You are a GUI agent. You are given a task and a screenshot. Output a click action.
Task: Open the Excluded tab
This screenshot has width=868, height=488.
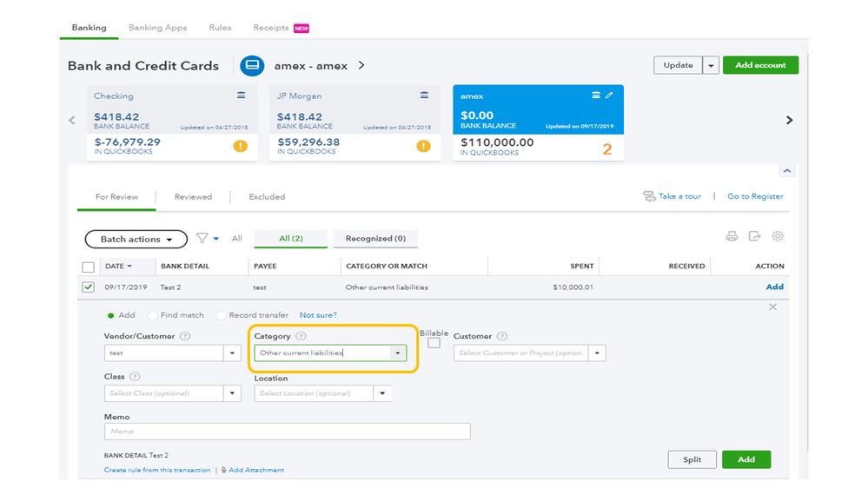click(267, 196)
